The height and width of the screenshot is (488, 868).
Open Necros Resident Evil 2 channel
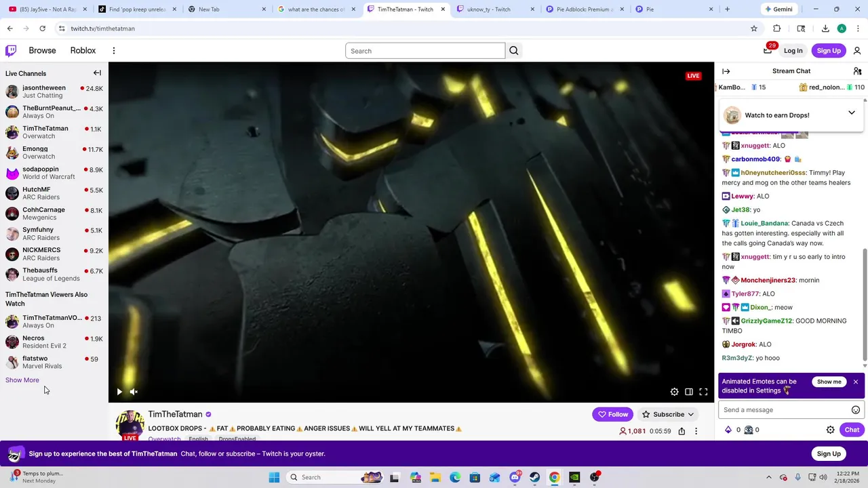pos(54,342)
